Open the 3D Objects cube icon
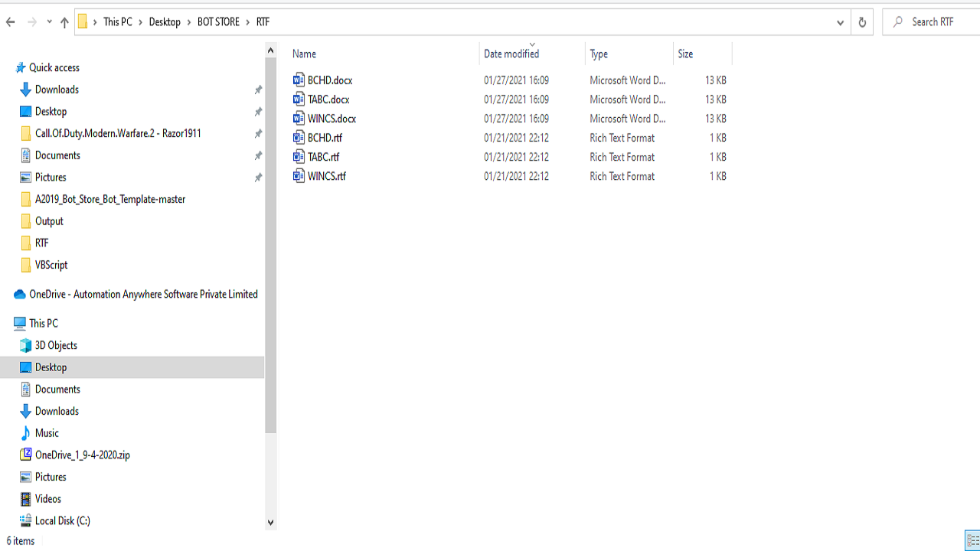This screenshot has height=551, width=980. (26, 345)
